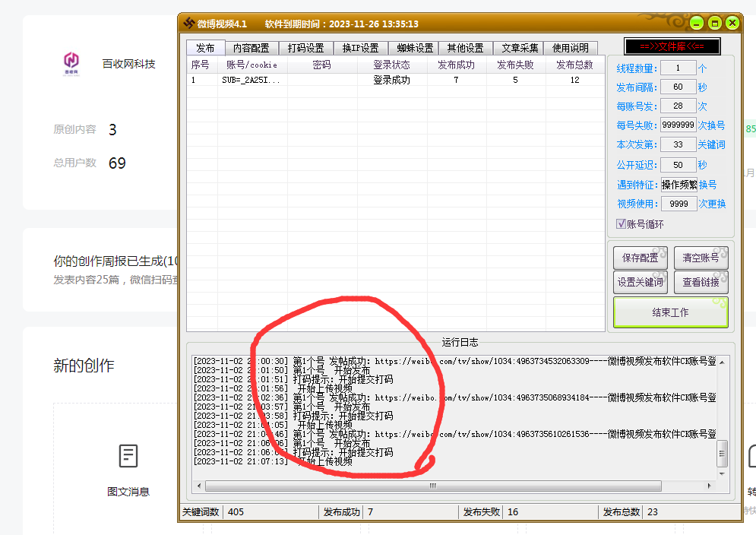
Task: Click the 发布总数 column header
Action: point(575,65)
